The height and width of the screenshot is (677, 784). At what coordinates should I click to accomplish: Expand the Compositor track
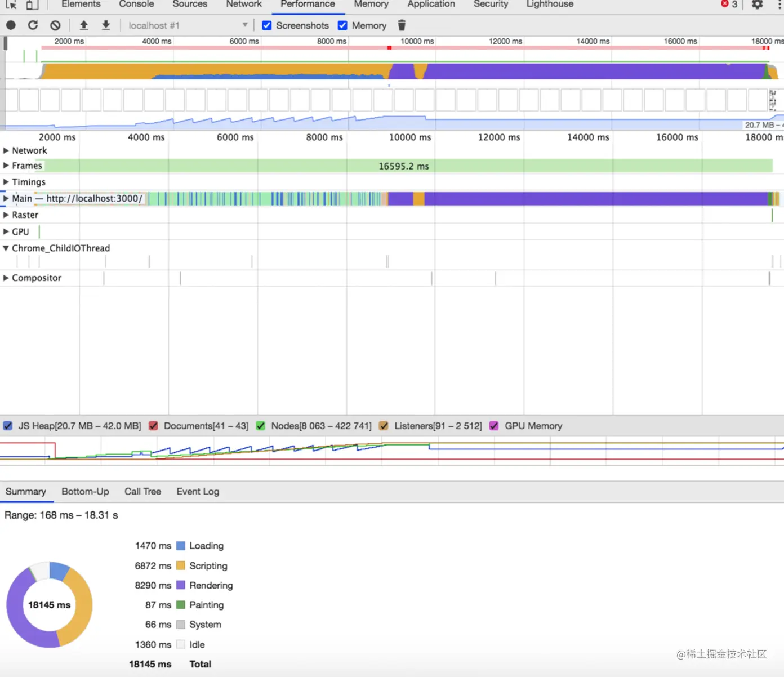(6, 278)
